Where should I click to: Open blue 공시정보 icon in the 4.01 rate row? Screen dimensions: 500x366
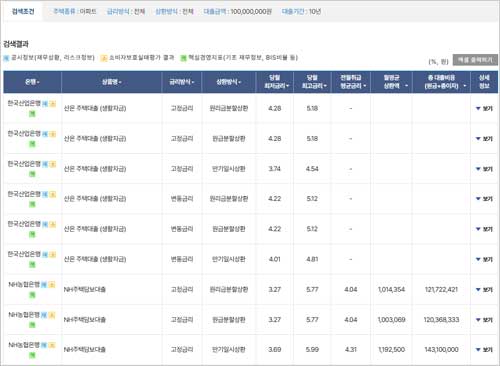pos(45,255)
